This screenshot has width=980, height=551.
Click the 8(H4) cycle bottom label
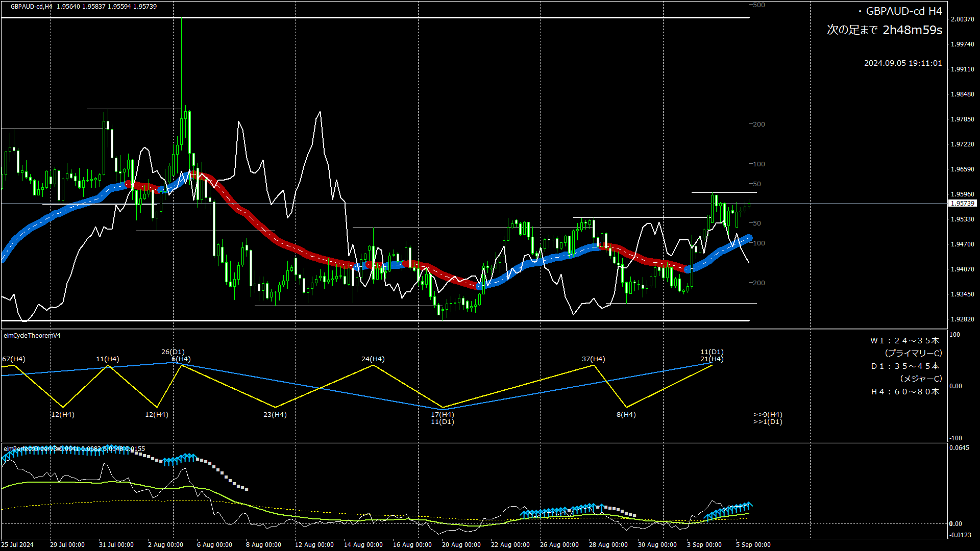coord(626,415)
